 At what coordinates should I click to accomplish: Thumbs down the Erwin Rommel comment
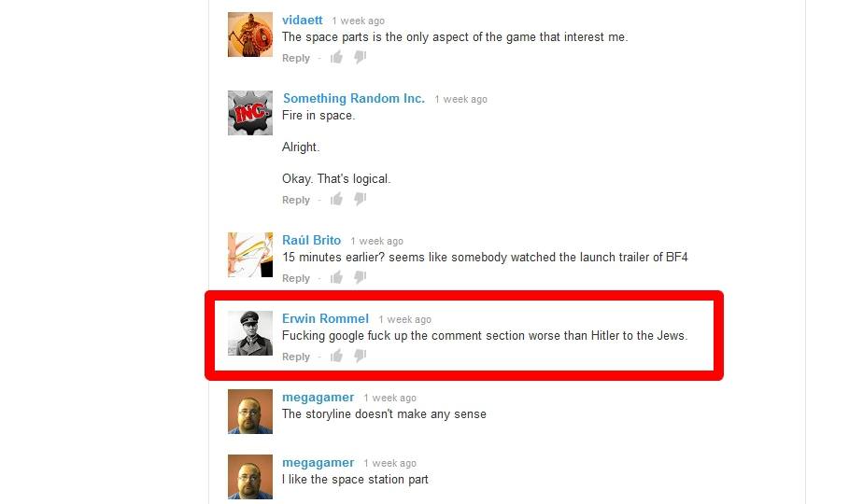point(361,357)
